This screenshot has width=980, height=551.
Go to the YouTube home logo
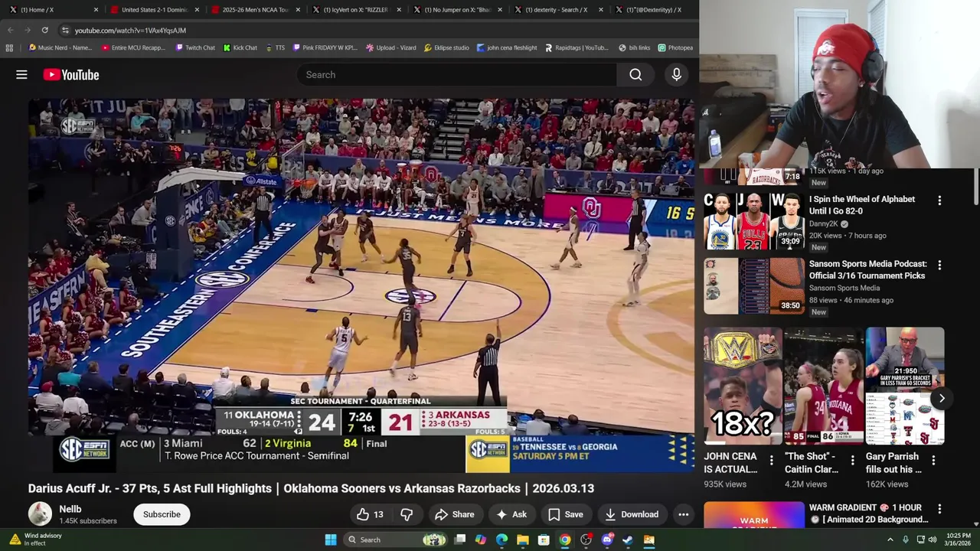71,74
